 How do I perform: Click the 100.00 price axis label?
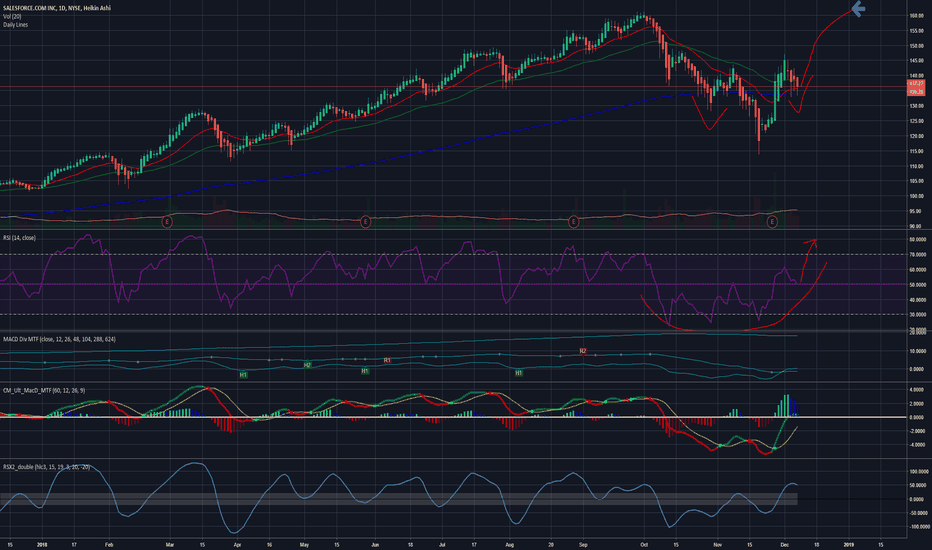click(x=916, y=196)
